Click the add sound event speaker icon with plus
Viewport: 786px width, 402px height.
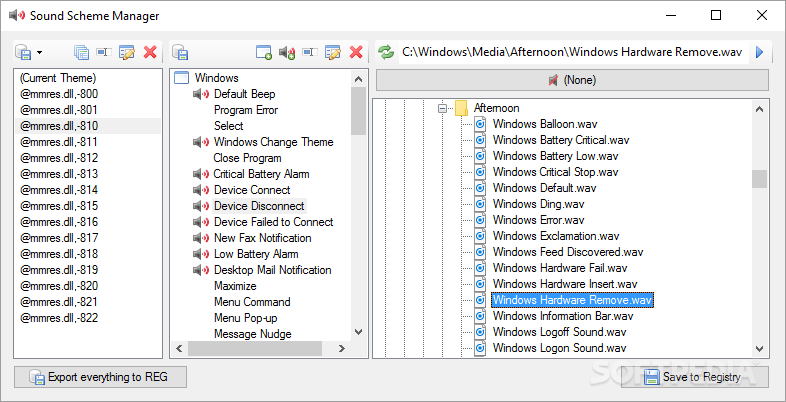click(287, 52)
